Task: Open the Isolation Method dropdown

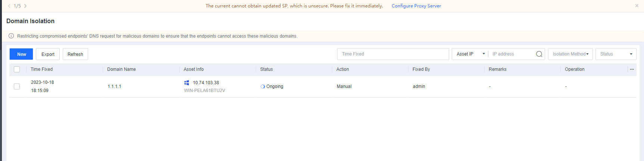Action: [570, 54]
